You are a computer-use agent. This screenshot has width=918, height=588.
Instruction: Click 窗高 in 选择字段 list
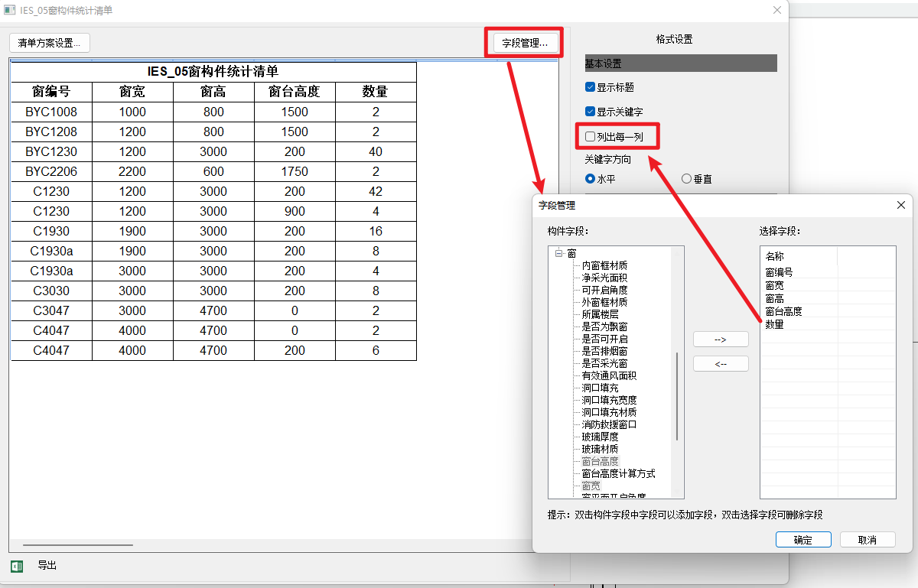(774, 298)
